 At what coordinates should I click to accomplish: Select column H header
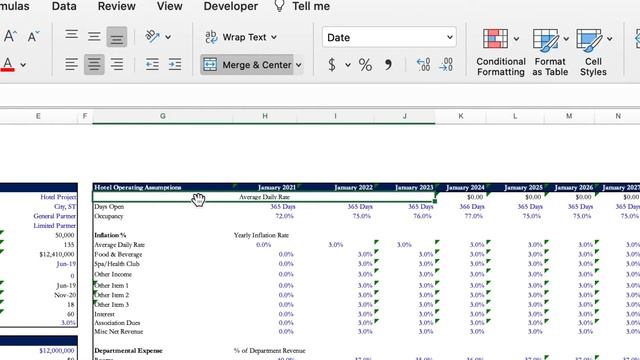click(265, 116)
